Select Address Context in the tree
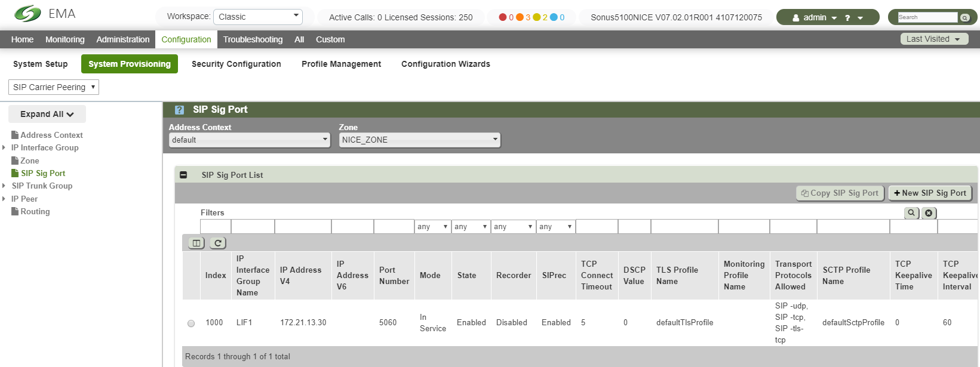The height and width of the screenshot is (367, 980). click(x=51, y=135)
